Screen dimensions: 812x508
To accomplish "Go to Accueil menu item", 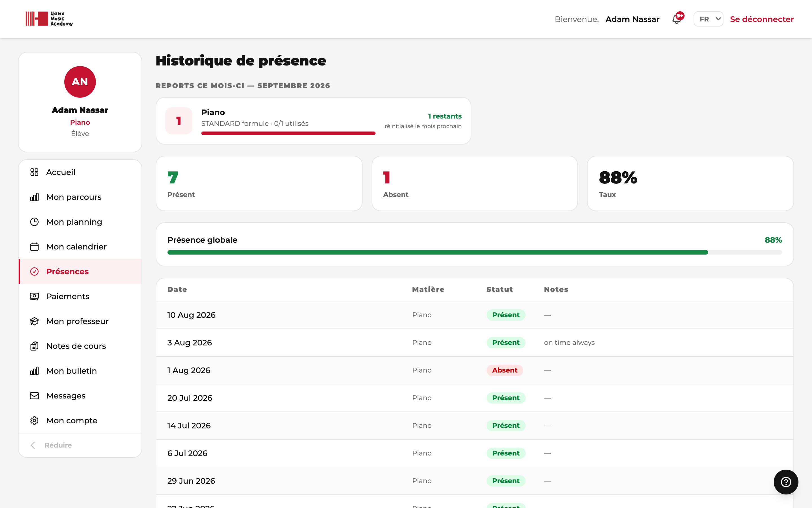I will 80,172.
